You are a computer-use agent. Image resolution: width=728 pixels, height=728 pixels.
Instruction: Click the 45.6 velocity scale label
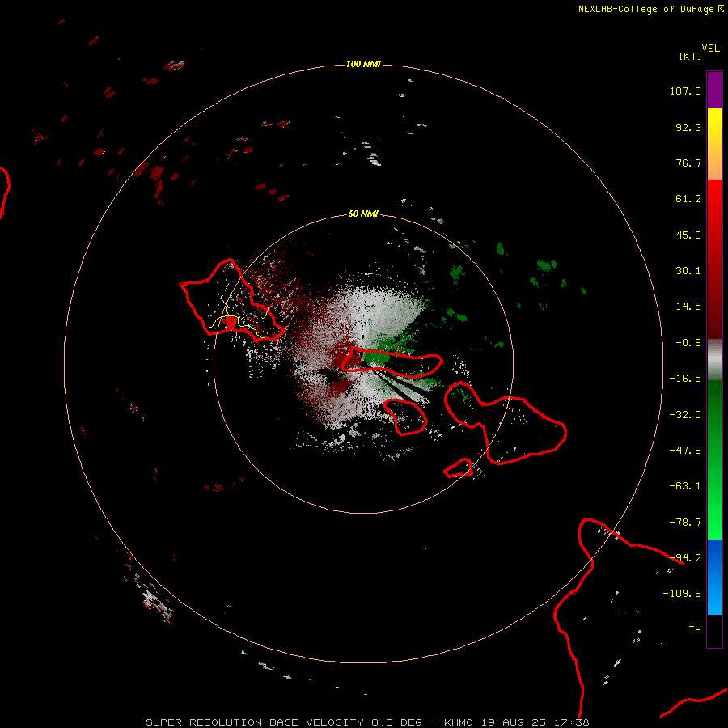pyautogui.click(x=688, y=235)
